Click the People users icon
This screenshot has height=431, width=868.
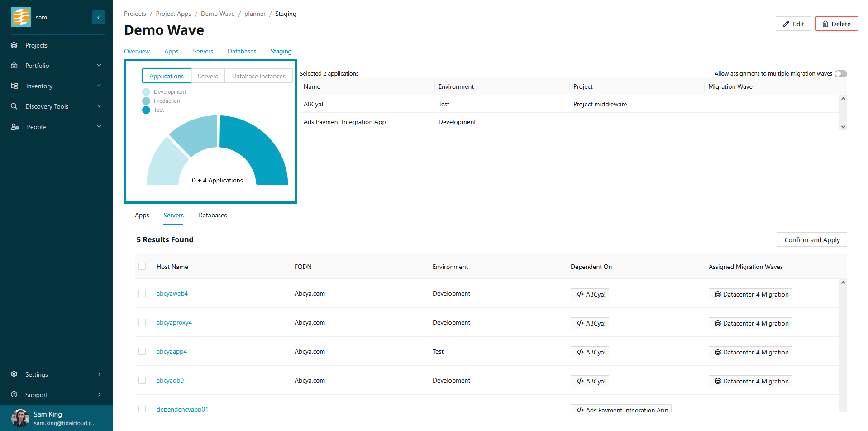[x=14, y=127]
